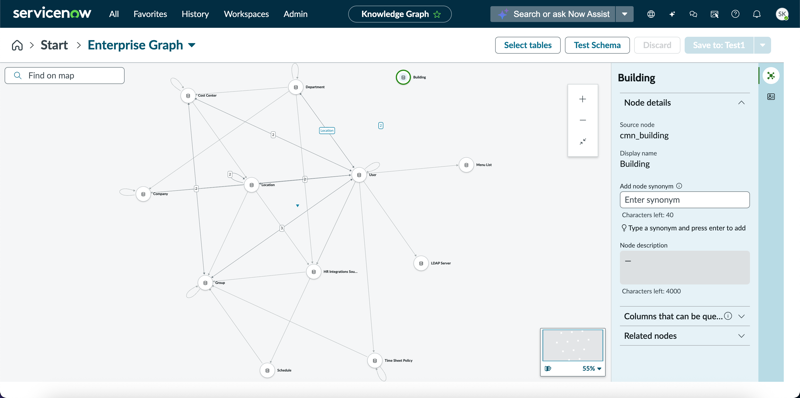Open the All menu

pos(114,14)
